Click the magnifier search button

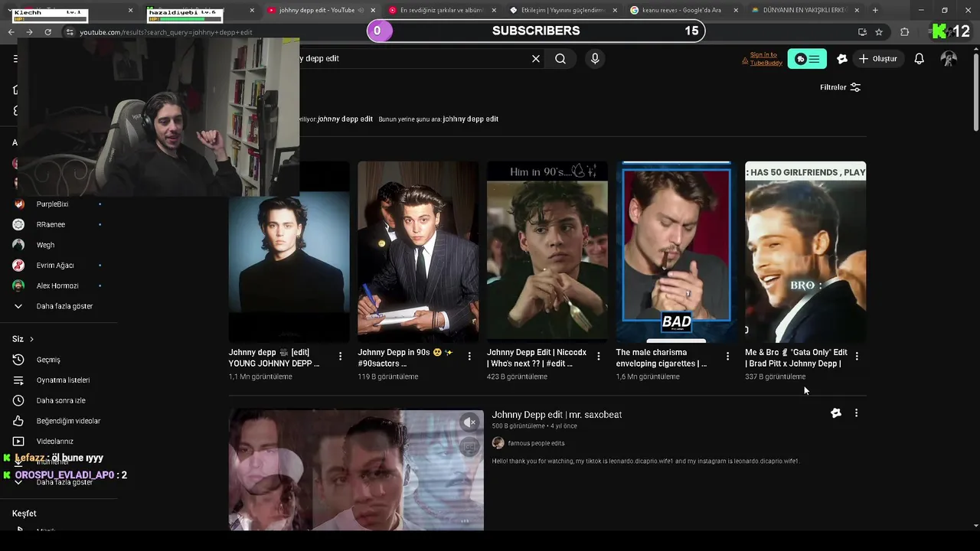(x=560, y=59)
